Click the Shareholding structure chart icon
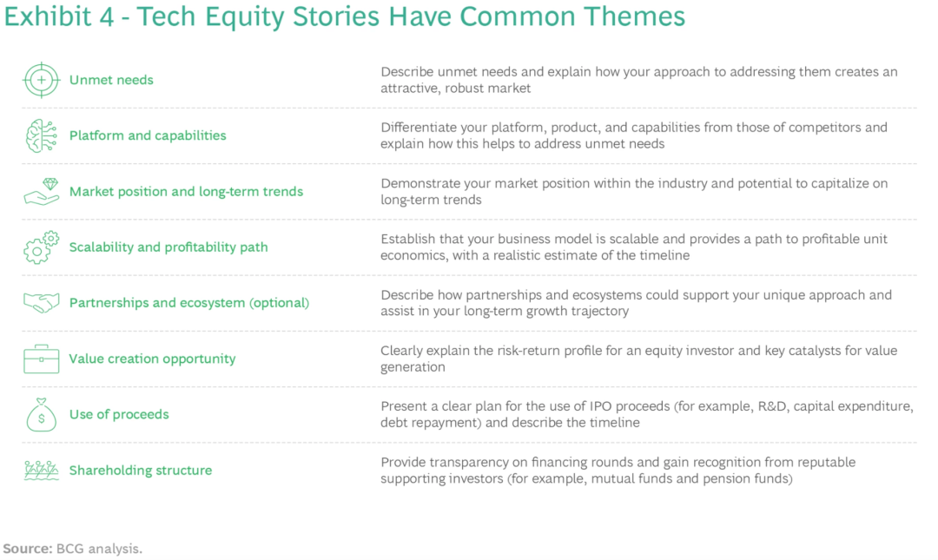The height and width of the screenshot is (560, 938). tap(42, 471)
